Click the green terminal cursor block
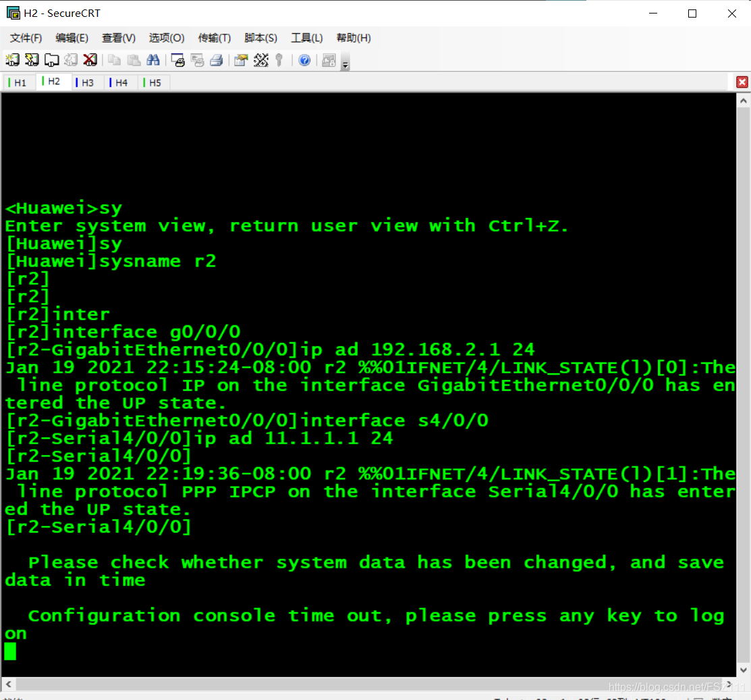This screenshot has width=751, height=700. click(10, 651)
